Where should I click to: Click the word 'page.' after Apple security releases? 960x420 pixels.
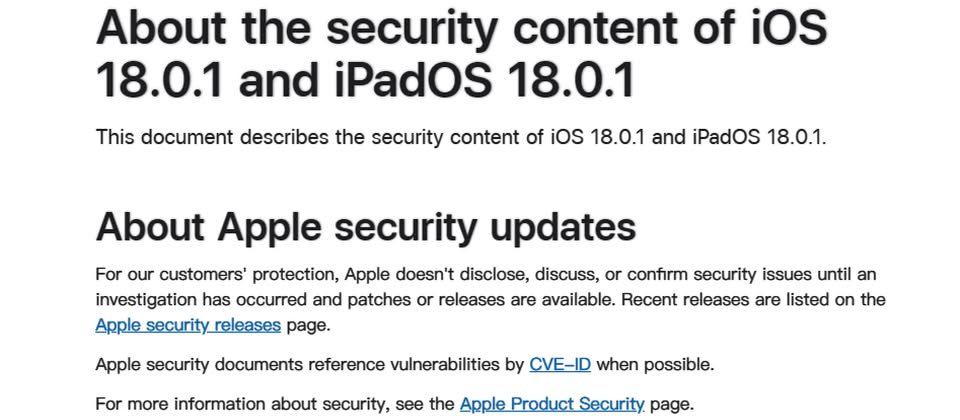click(x=309, y=325)
